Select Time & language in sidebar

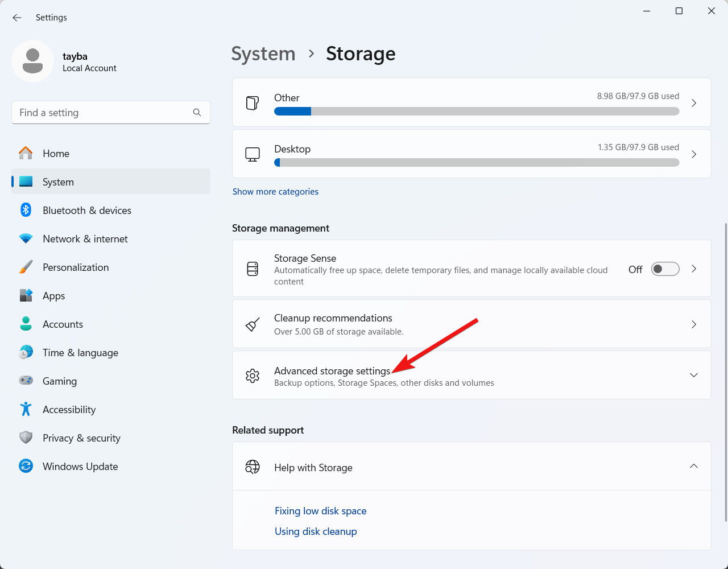tap(80, 353)
